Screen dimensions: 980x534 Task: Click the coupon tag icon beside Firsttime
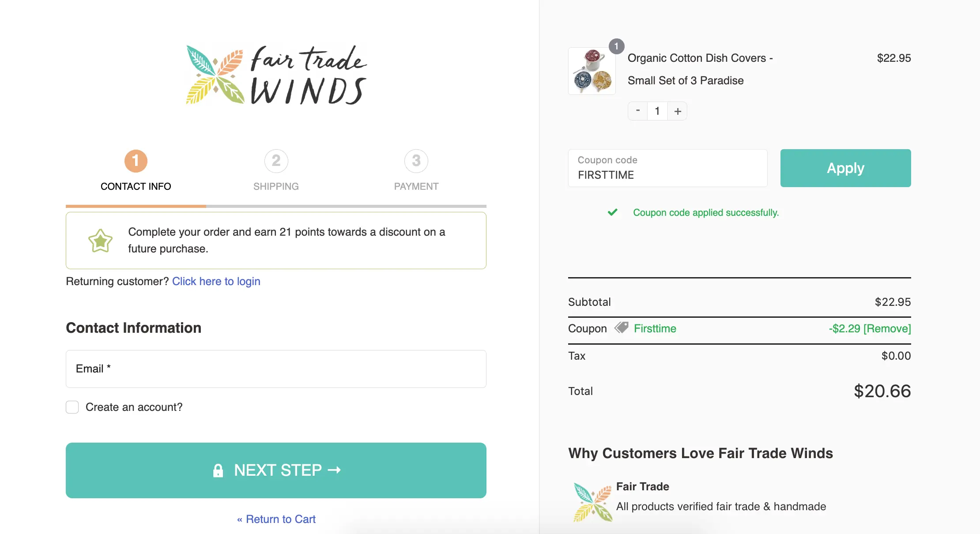click(x=621, y=328)
